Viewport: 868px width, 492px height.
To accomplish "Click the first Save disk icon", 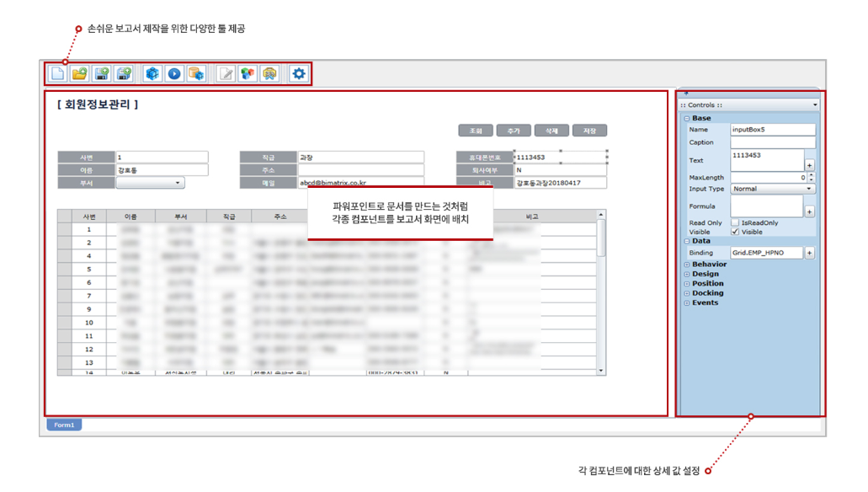I will [101, 74].
